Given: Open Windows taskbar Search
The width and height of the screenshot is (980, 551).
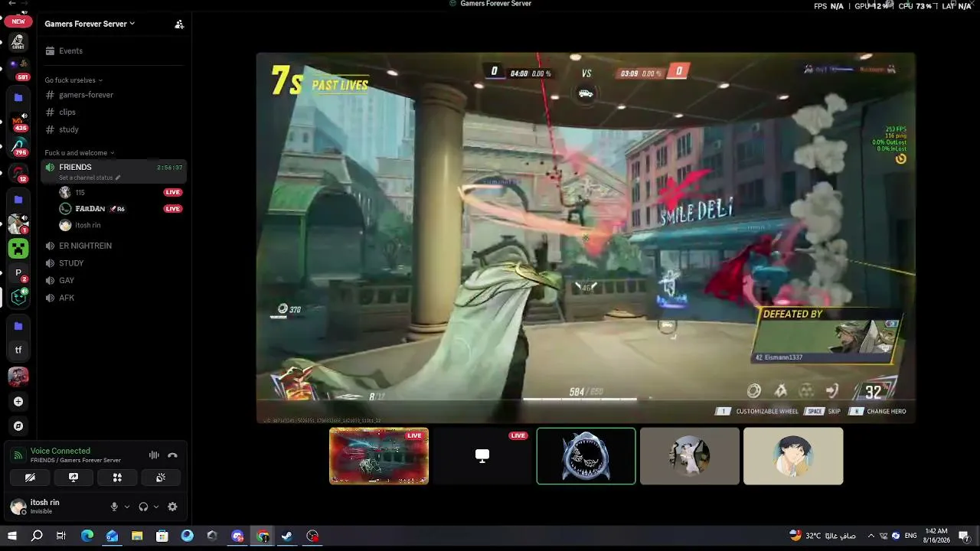Looking at the screenshot, I should (x=37, y=536).
